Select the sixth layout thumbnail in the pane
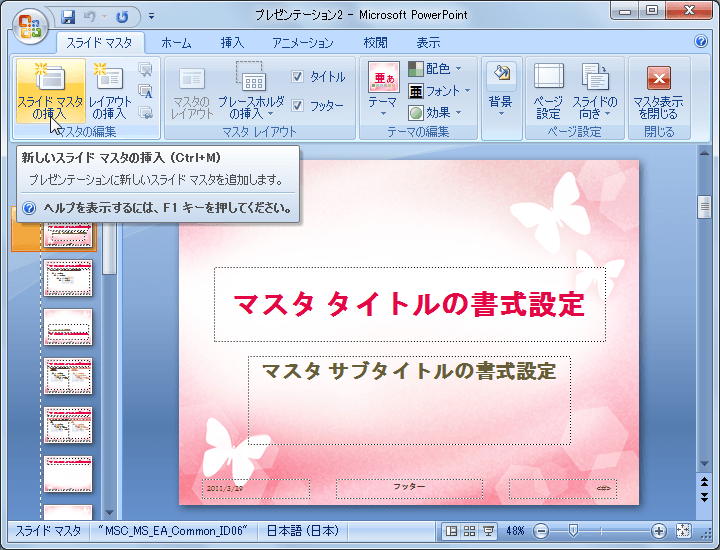The image size is (720, 550). pyautogui.click(x=68, y=474)
